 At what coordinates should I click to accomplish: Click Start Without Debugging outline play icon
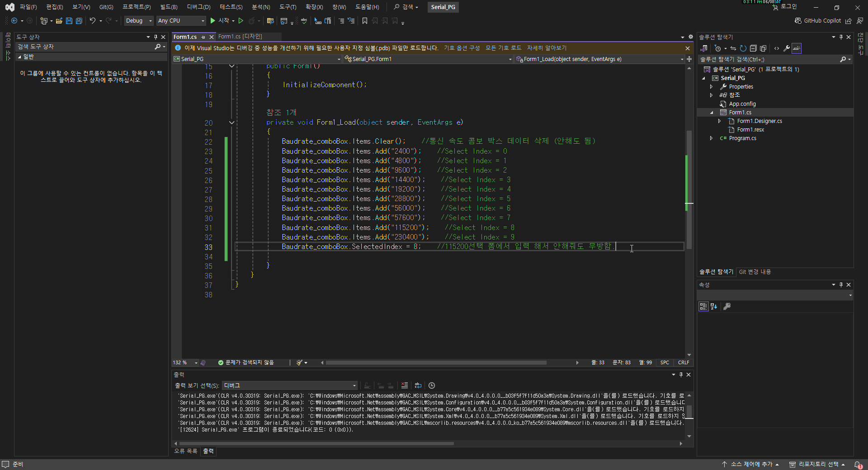point(241,21)
